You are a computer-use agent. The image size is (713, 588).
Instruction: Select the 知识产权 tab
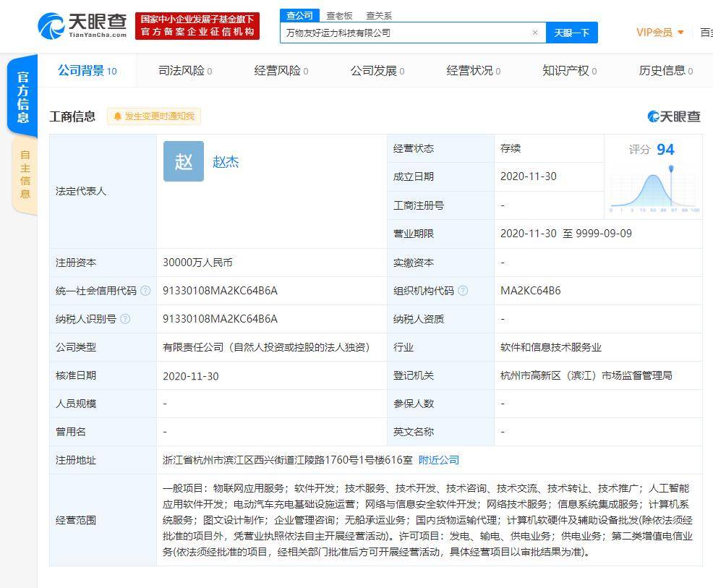[569, 70]
